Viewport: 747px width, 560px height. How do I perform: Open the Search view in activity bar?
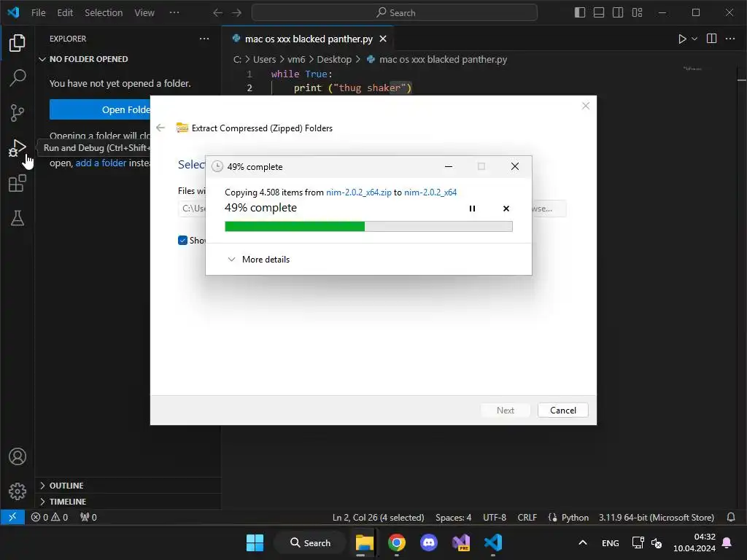[18, 77]
